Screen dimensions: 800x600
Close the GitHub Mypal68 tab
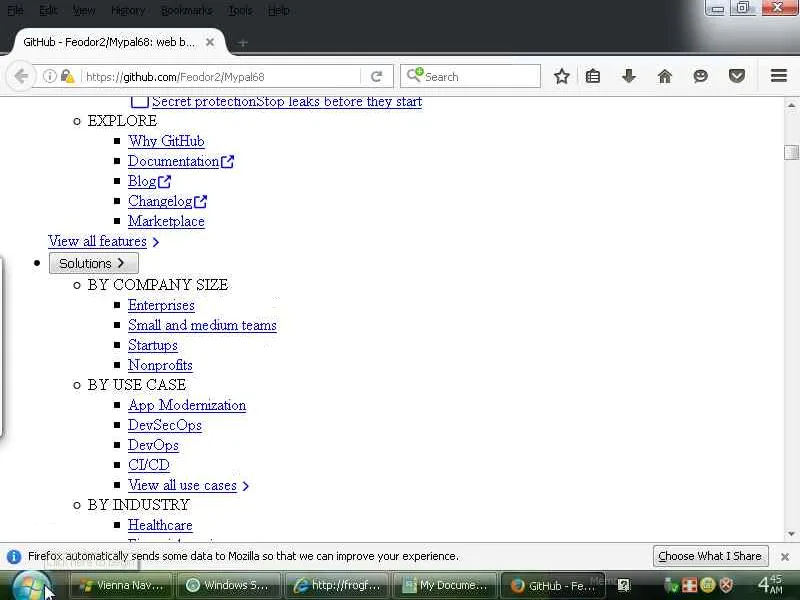(x=210, y=42)
